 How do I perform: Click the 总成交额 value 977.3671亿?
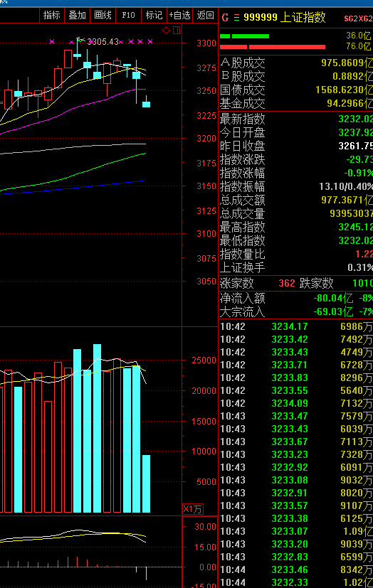tap(347, 201)
